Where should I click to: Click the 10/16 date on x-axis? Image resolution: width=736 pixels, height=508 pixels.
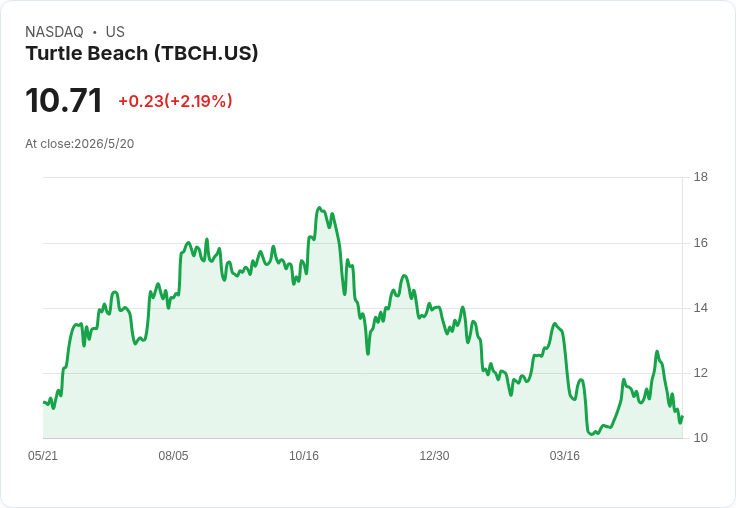304,455
